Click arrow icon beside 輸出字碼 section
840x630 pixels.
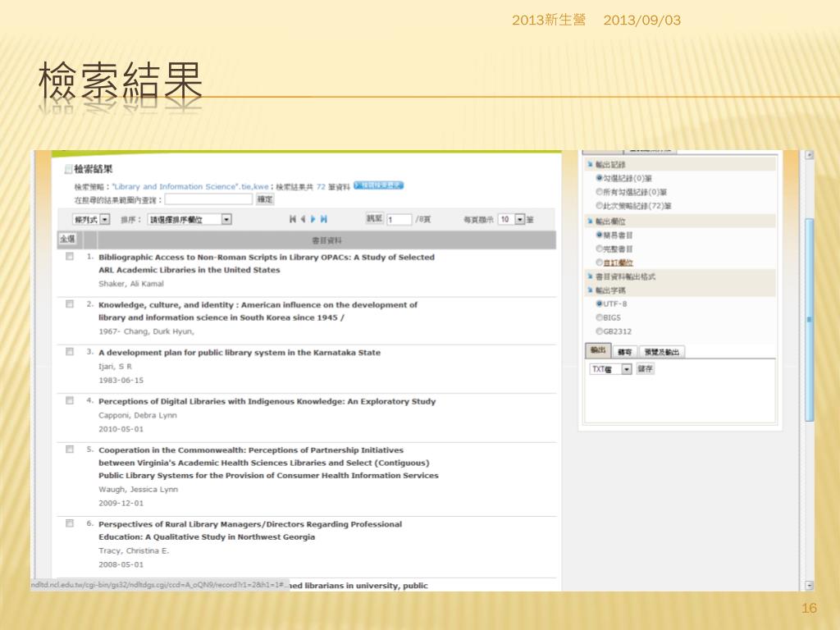(x=590, y=290)
